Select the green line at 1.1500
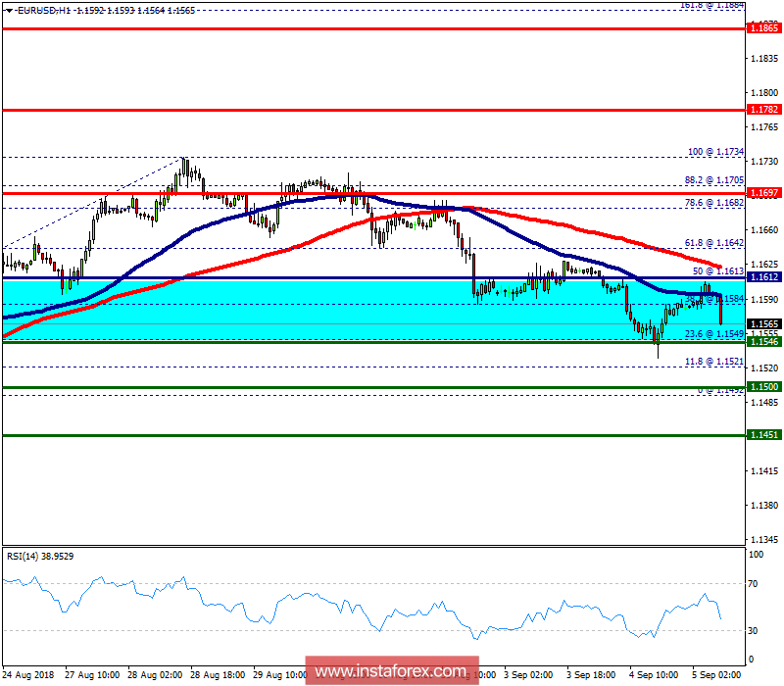784x686 pixels. [294, 387]
